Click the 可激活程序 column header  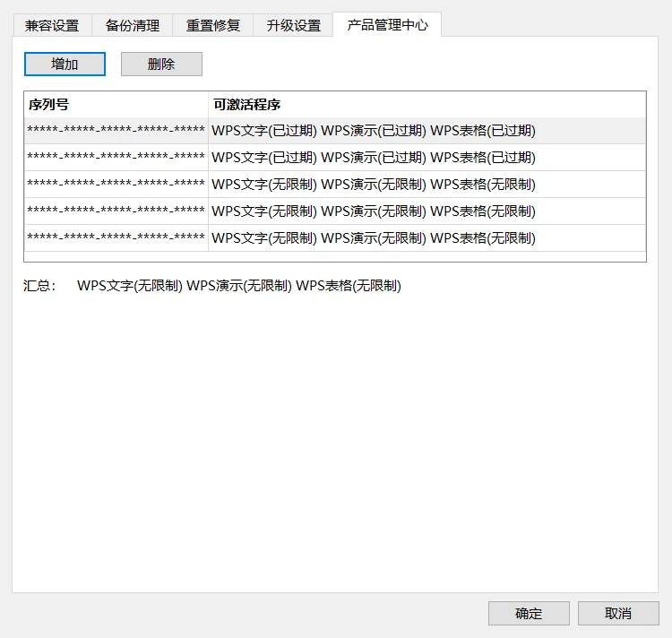426,104
